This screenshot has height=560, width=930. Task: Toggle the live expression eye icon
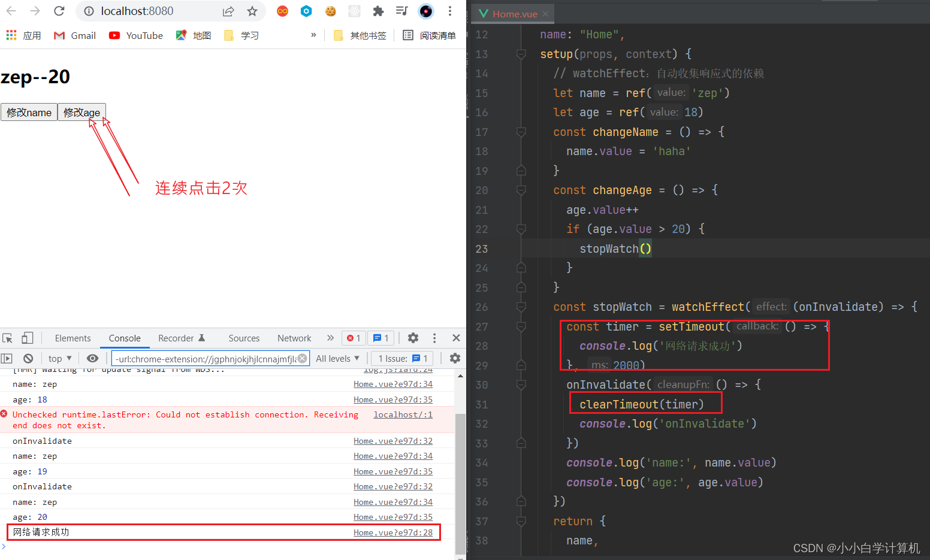click(92, 358)
